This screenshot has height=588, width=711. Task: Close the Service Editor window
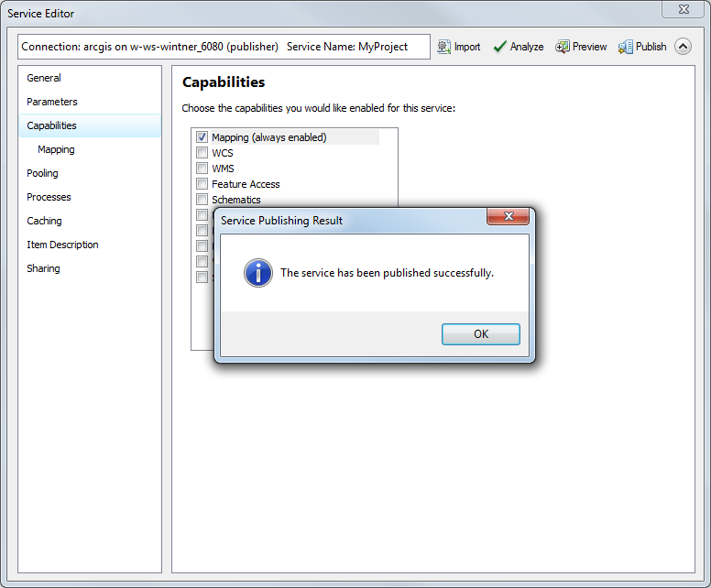[x=684, y=9]
